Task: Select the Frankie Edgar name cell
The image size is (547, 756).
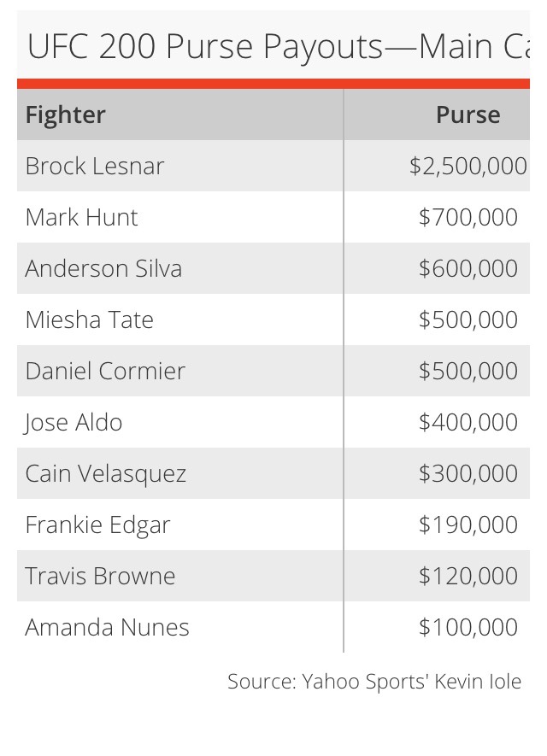Action: click(98, 525)
